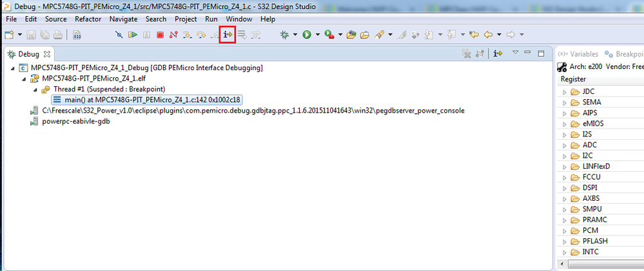This screenshot has height=271, width=644.
Task: Click the green Run launch icon
Action: 307,35
